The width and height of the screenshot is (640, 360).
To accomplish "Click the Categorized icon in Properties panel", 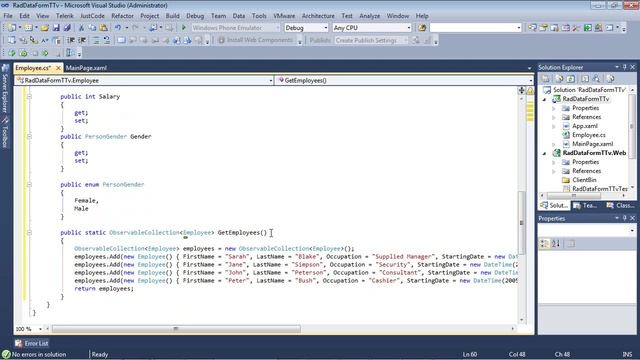I will point(544,244).
